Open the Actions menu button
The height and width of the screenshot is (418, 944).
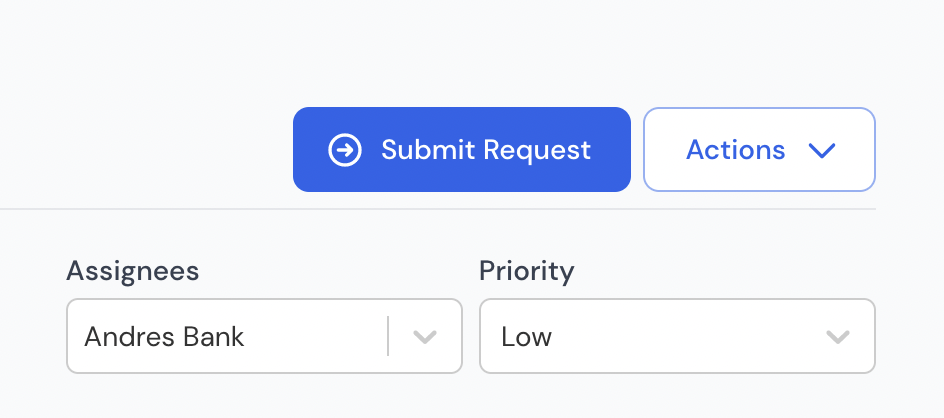(759, 149)
